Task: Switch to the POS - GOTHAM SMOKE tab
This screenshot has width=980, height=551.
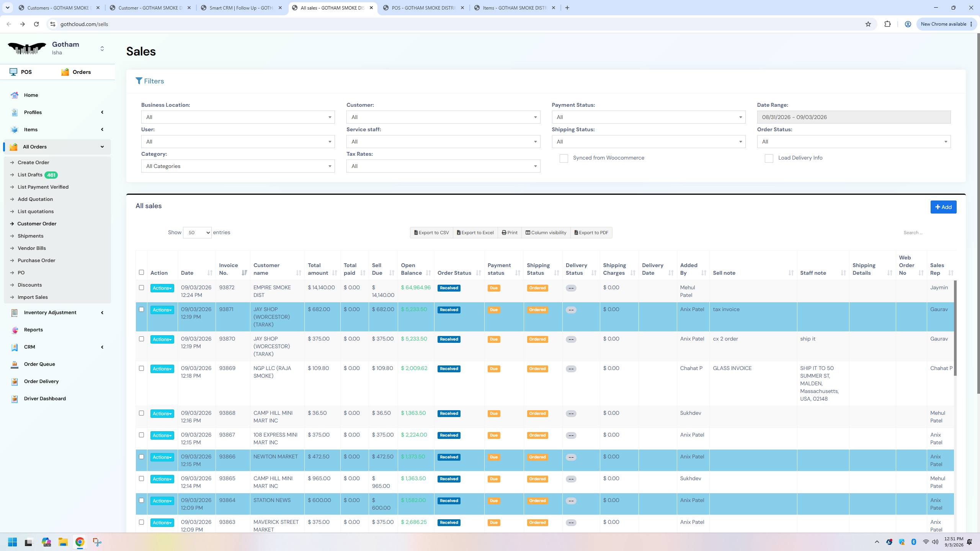Action: pos(423,8)
